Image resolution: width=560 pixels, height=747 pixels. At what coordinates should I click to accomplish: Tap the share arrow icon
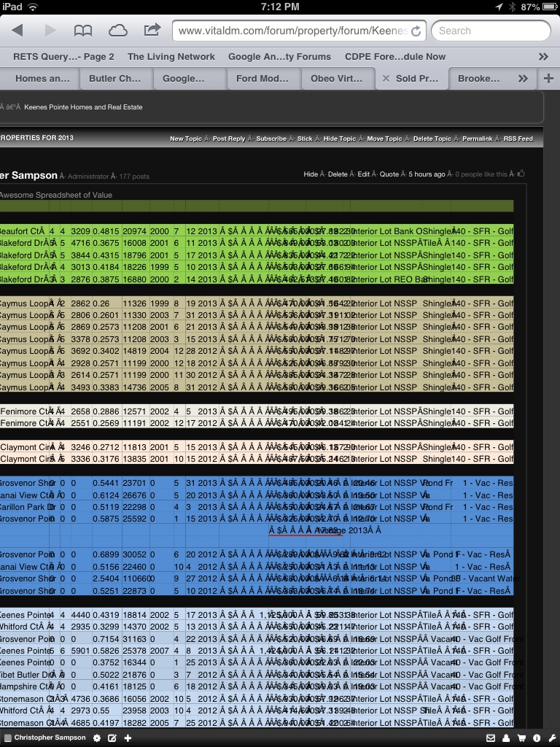(152, 31)
